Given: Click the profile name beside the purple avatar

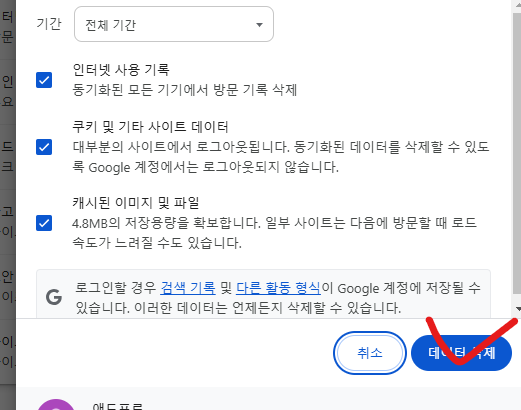Looking at the screenshot, I should [117, 406].
